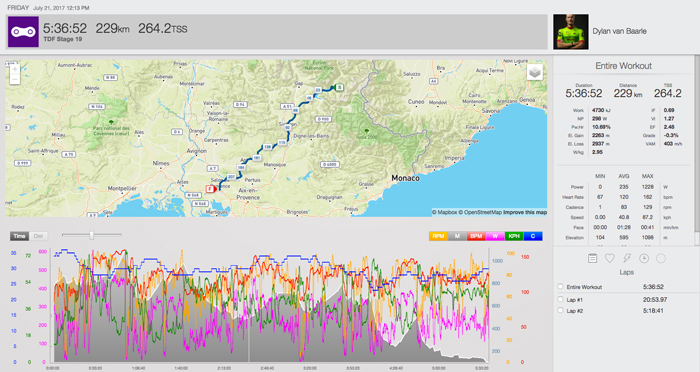
Task: Open Dylan van Baarle's profile photo
Action: 571,32
